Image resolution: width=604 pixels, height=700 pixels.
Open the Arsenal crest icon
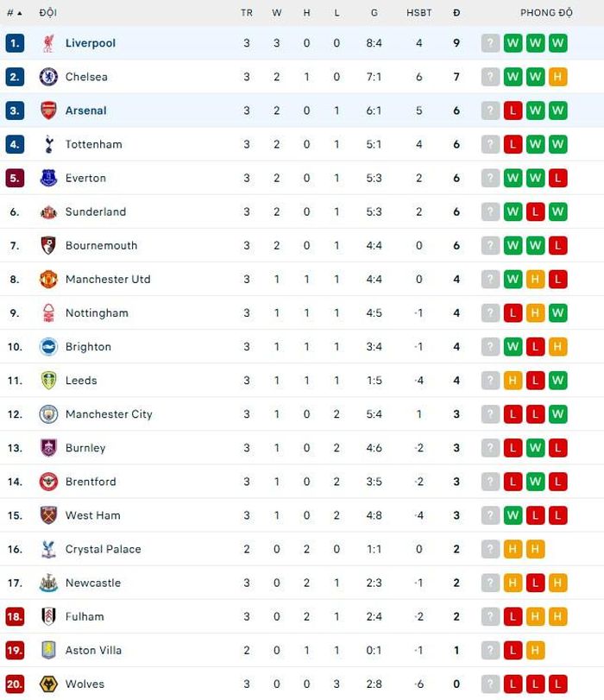[x=48, y=110]
